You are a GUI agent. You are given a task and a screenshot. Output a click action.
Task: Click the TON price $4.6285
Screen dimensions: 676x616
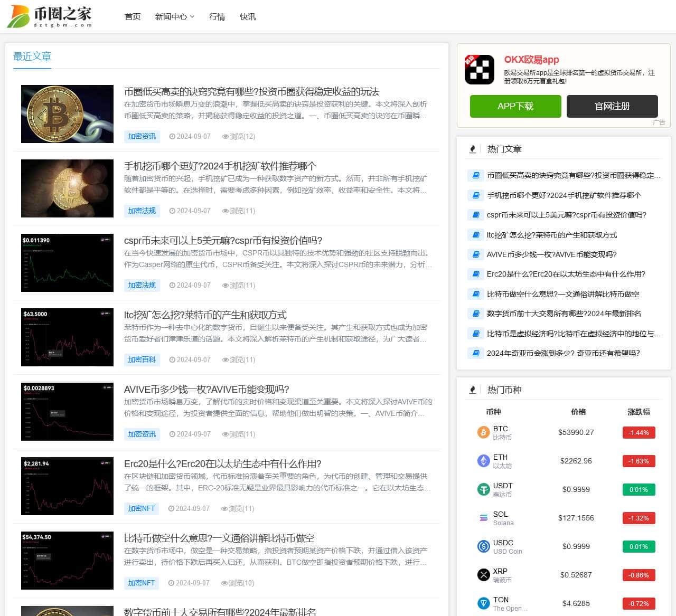click(576, 603)
